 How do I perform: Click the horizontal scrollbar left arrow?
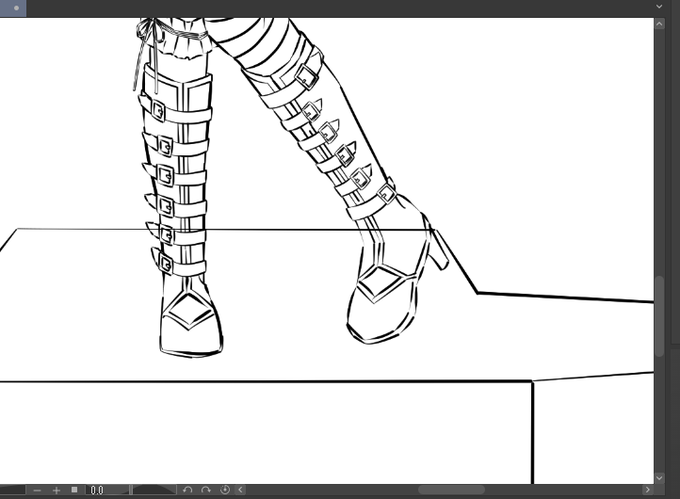241,490
